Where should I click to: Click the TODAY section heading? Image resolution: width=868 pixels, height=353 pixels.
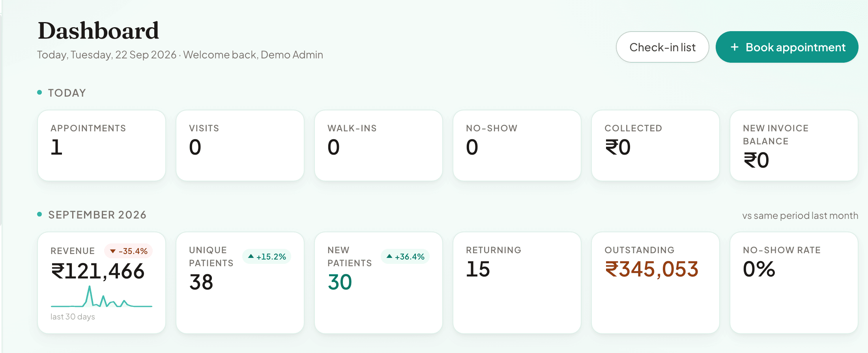tap(67, 93)
